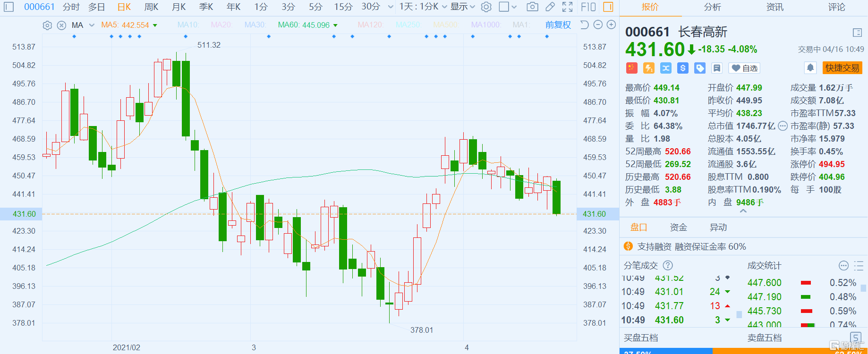Toggle the right quote panel icon

click(608, 7)
